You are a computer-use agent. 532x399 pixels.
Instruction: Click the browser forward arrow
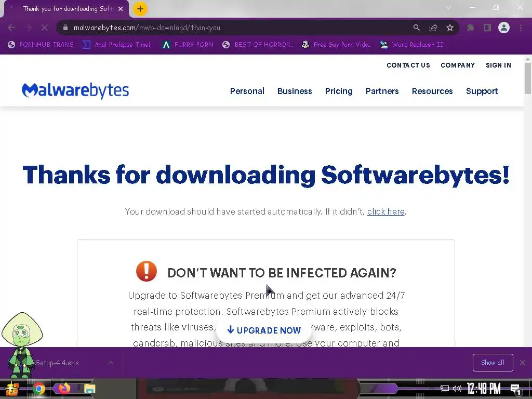28,28
